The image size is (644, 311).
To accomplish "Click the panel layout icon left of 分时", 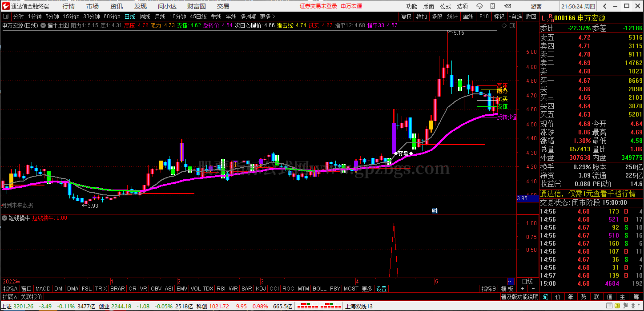I will tap(6, 16).
